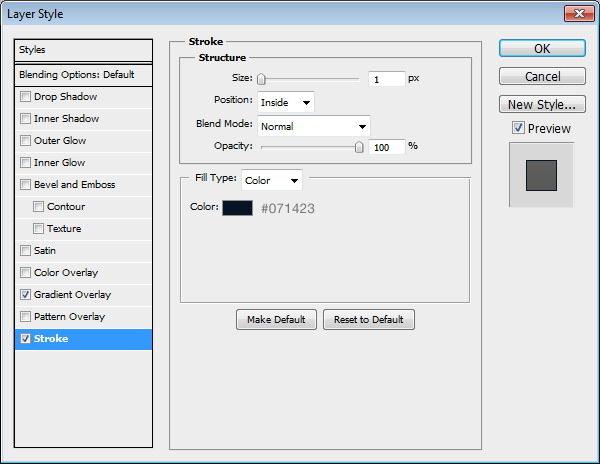Toggle the Preview checkbox
Viewport: 600px width, 464px height.
pos(518,128)
